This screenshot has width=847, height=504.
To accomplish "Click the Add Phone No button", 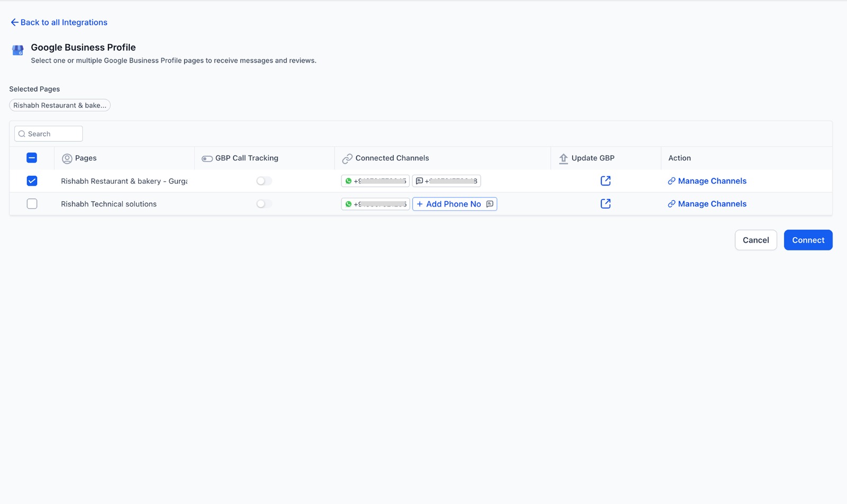I will pos(454,204).
